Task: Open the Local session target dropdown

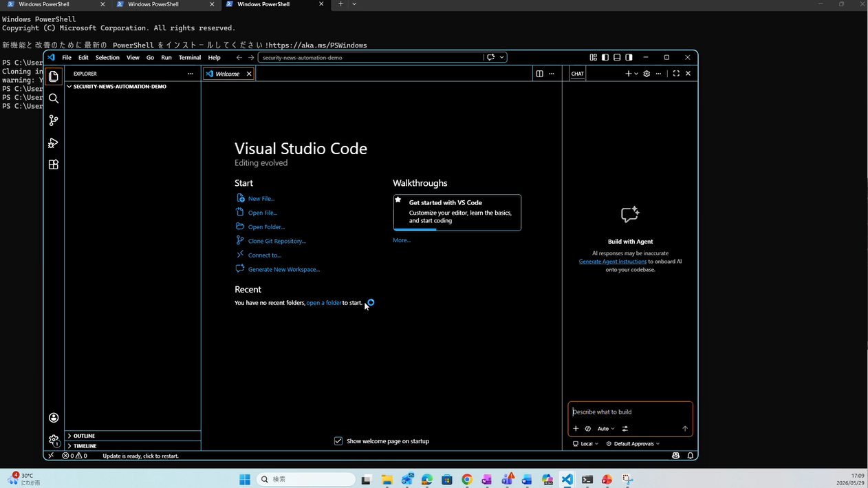Action: point(585,444)
